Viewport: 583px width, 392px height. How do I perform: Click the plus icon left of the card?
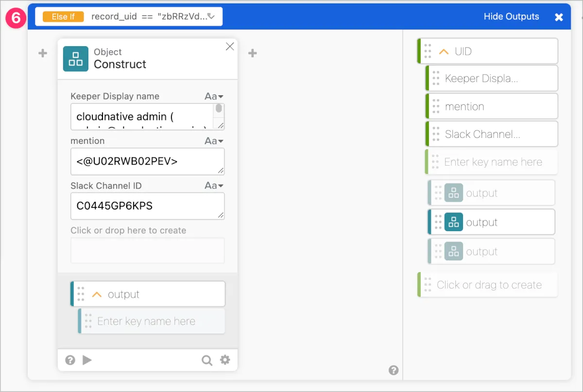coord(43,53)
